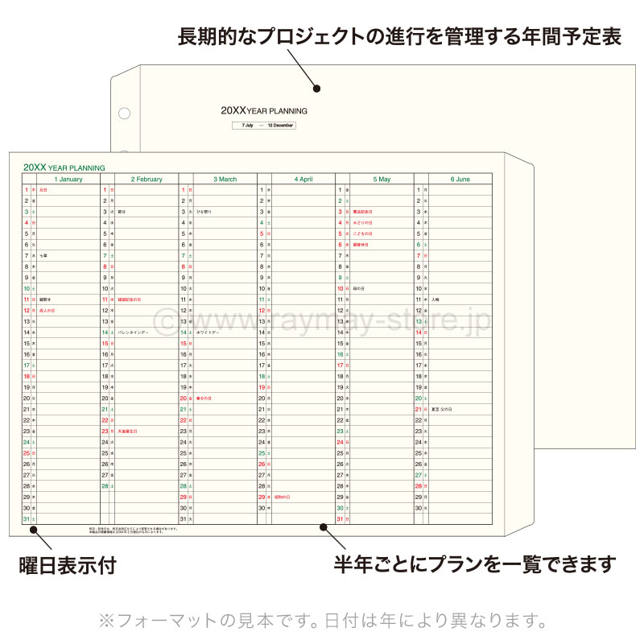Click the callout dot above 曜日表示付
644x644 pixels.
pyautogui.click(x=34, y=527)
